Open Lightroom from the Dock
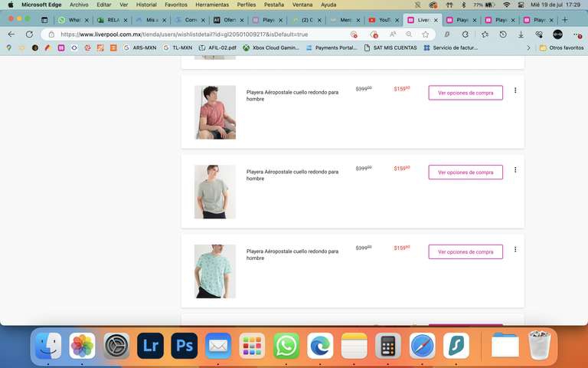 (150, 346)
